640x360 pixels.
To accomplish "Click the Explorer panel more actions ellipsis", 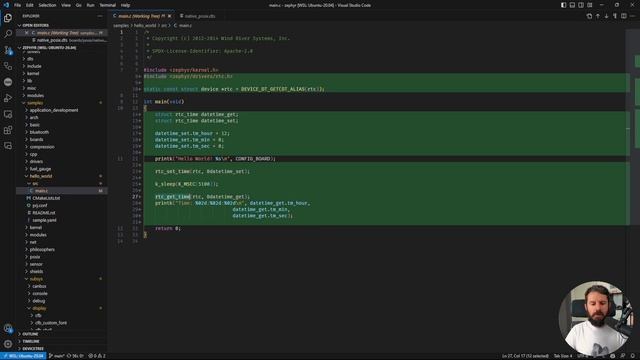I will point(100,16).
